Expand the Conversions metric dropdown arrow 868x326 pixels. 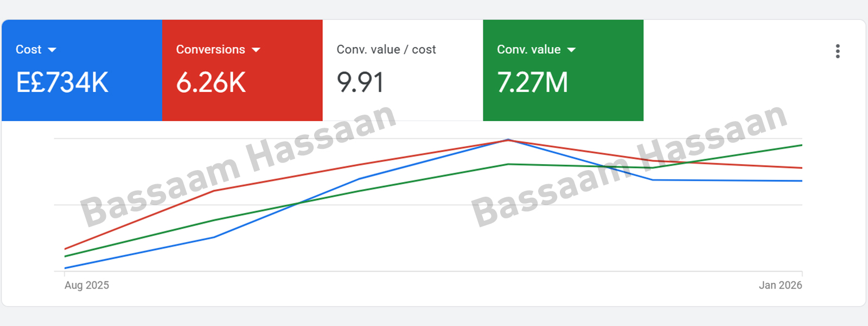click(x=256, y=50)
